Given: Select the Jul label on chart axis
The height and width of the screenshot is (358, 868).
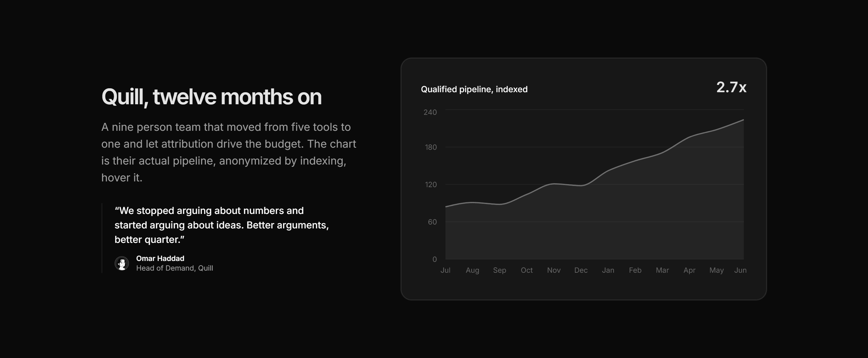Looking at the screenshot, I should point(445,270).
